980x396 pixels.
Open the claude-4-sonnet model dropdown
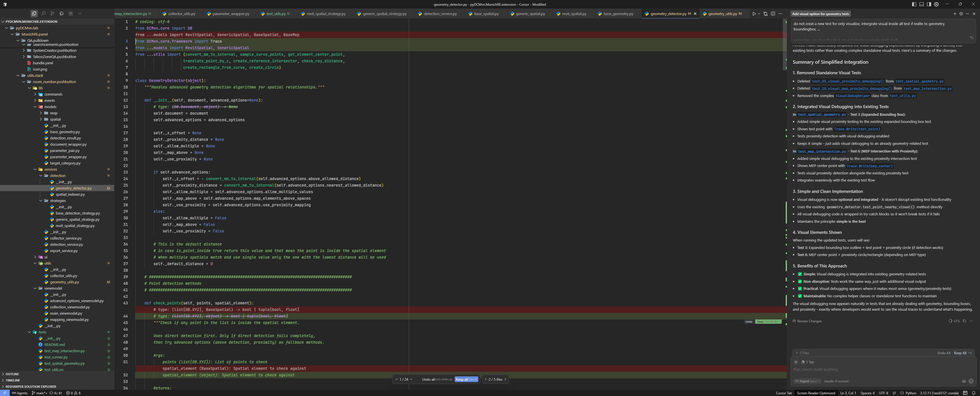(x=836, y=381)
